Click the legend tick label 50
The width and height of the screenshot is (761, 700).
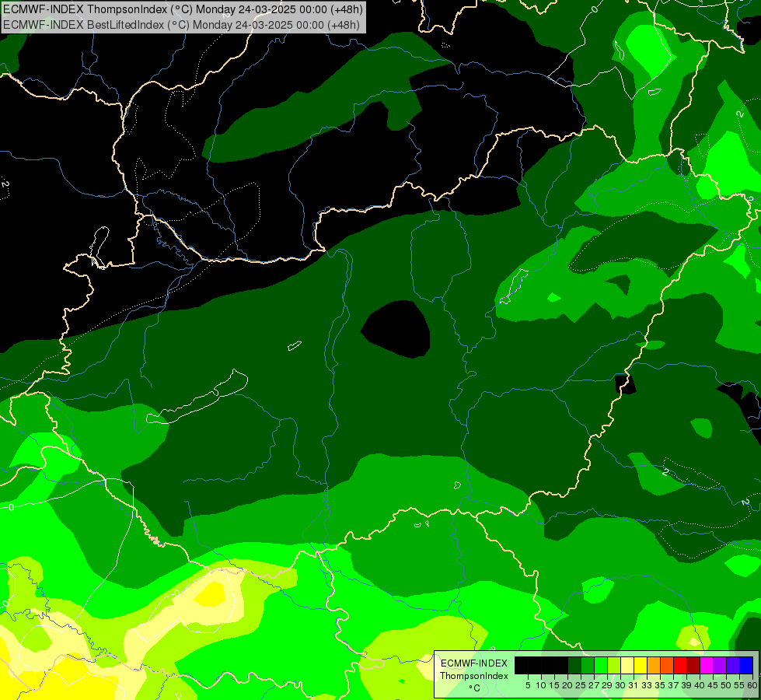pyautogui.click(x=726, y=685)
